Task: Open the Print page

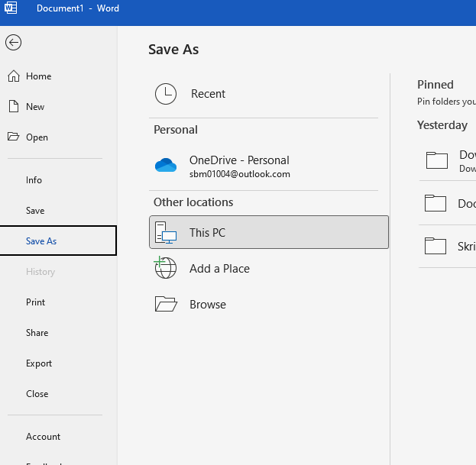Action: pos(35,302)
